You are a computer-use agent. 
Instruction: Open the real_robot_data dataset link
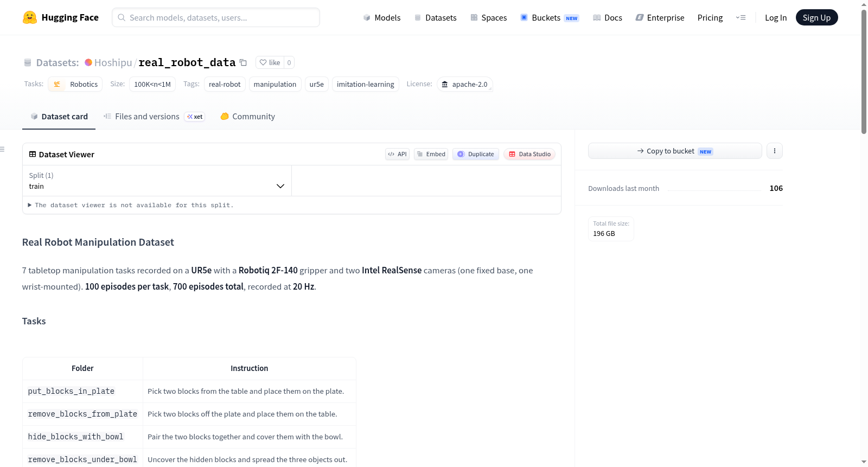point(187,62)
